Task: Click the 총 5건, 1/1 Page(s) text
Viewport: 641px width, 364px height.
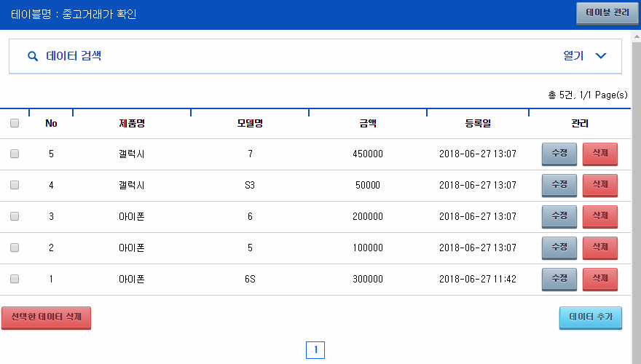Action: point(587,95)
